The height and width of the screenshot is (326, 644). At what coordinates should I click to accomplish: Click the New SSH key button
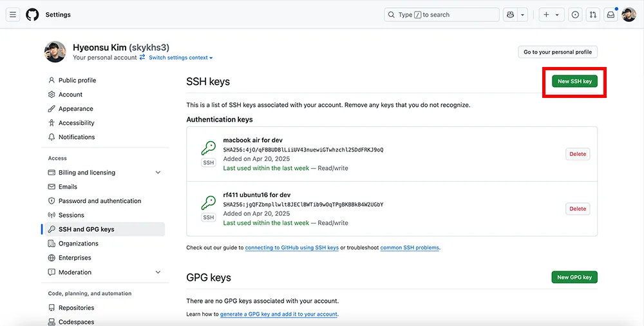click(x=574, y=81)
